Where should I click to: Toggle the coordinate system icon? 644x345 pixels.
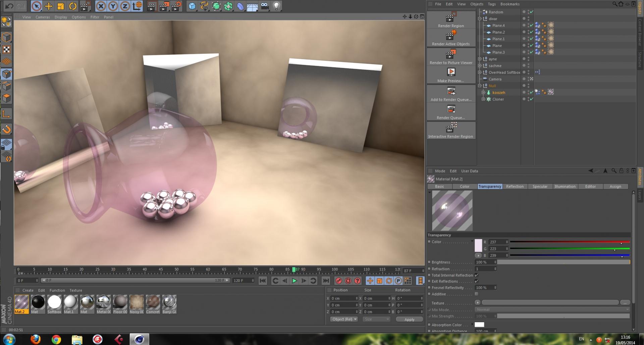tap(137, 6)
